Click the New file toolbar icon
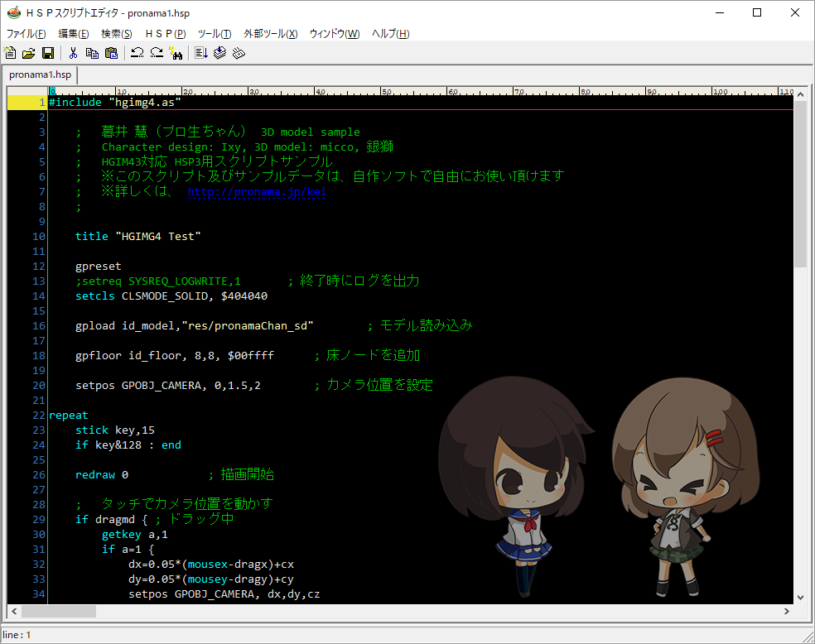 [11, 53]
